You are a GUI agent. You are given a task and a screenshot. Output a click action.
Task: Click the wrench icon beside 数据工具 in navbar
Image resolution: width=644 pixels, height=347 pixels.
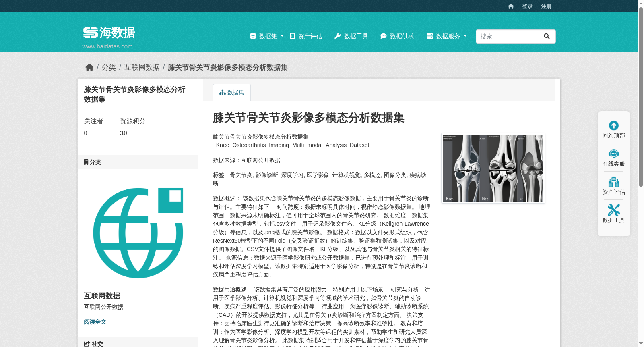[x=338, y=36]
